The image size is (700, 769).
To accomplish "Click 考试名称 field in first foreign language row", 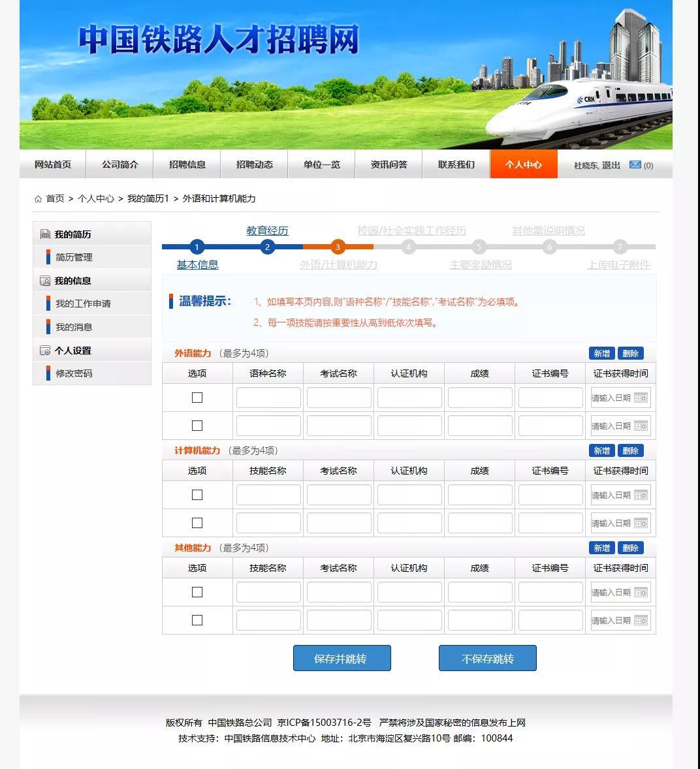I will point(339,398).
